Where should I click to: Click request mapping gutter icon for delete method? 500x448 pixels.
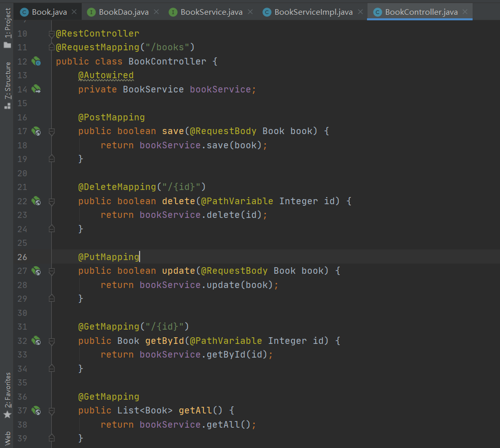point(37,201)
